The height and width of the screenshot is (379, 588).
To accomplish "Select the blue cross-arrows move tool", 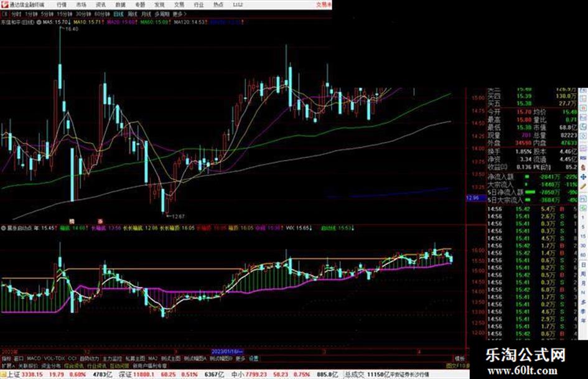I will click(x=583, y=177).
